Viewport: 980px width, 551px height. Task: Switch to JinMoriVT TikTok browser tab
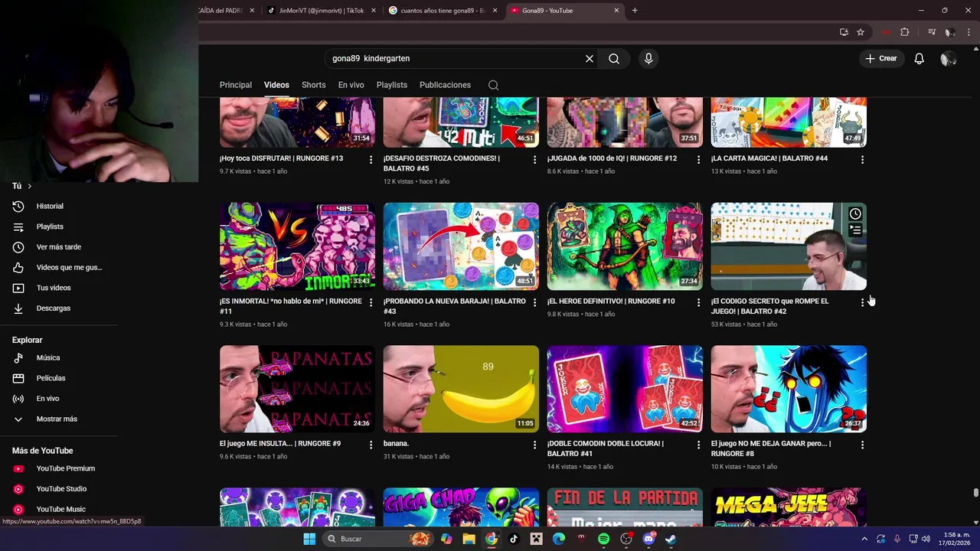coord(322,11)
